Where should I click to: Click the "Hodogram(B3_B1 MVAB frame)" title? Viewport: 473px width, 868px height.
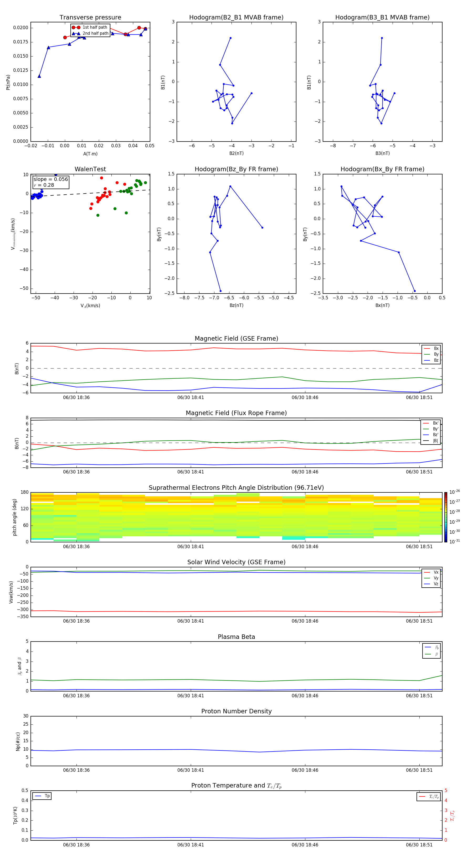382,18
